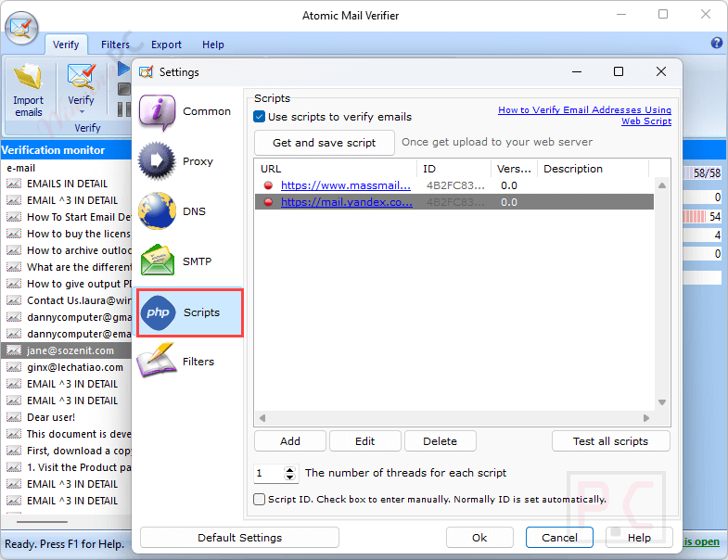Increase the threads number spinner
This screenshot has height=560, width=728.
point(289,470)
